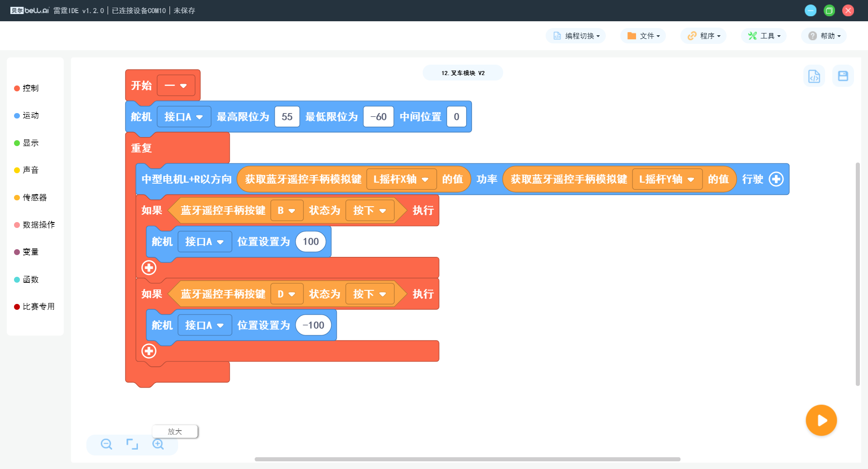Edit the servo position value -100

[313, 325]
